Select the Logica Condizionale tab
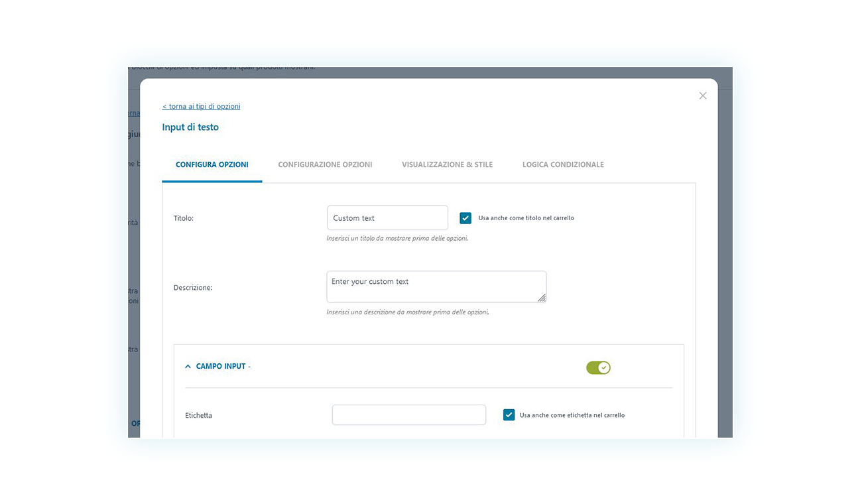 pyautogui.click(x=563, y=164)
